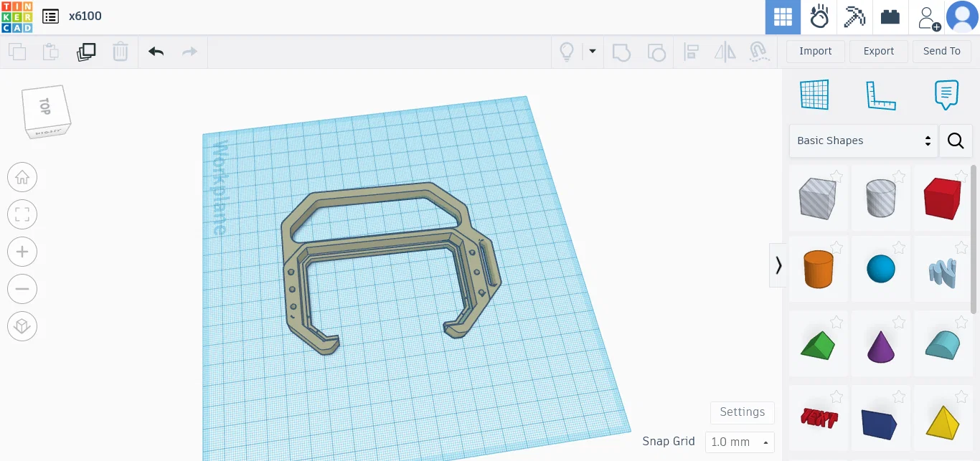This screenshot has width=980, height=461.
Task: Select the blue Sphere shape
Action: pyautogui.click(x=881, y=269)
